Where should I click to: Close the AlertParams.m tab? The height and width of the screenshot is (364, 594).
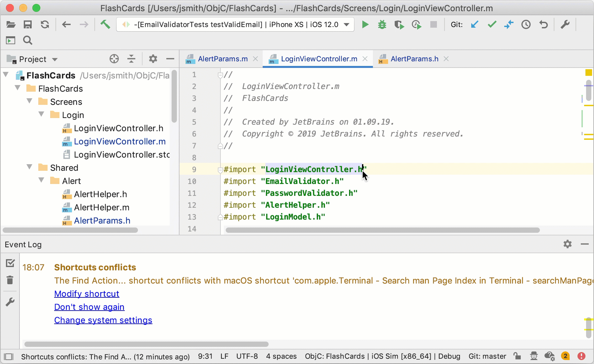(x=255, y=59)
